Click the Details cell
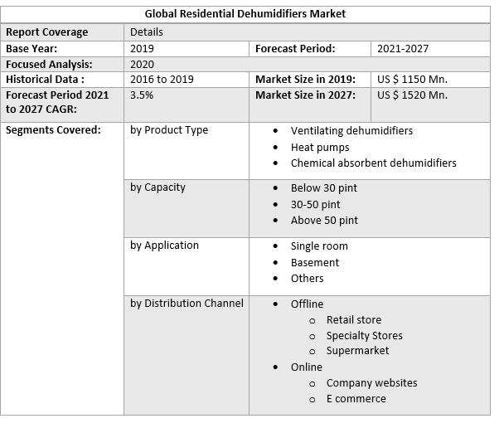Viewport: 504px width, 428px height. coord(147,32)
